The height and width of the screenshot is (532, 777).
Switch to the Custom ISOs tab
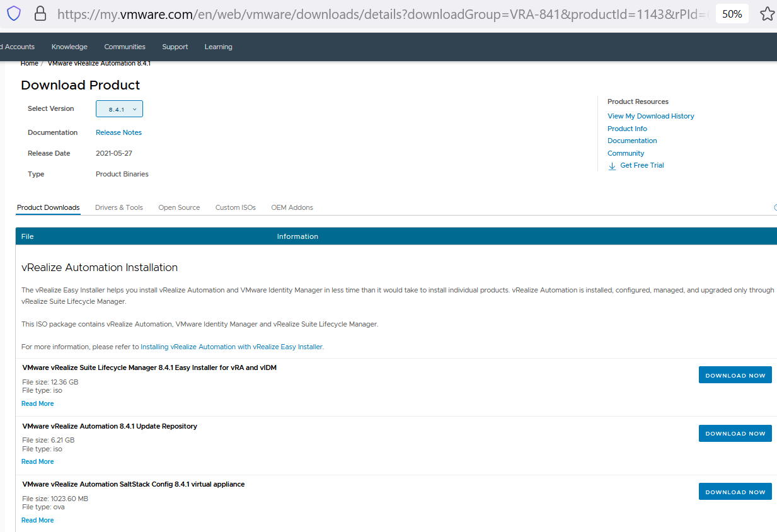pyautogui.click(x=236, y=207)
